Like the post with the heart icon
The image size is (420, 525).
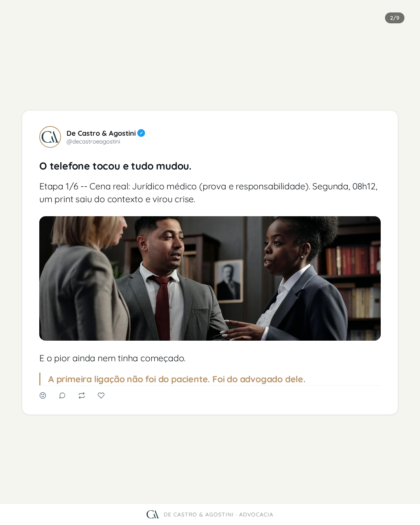101,395
